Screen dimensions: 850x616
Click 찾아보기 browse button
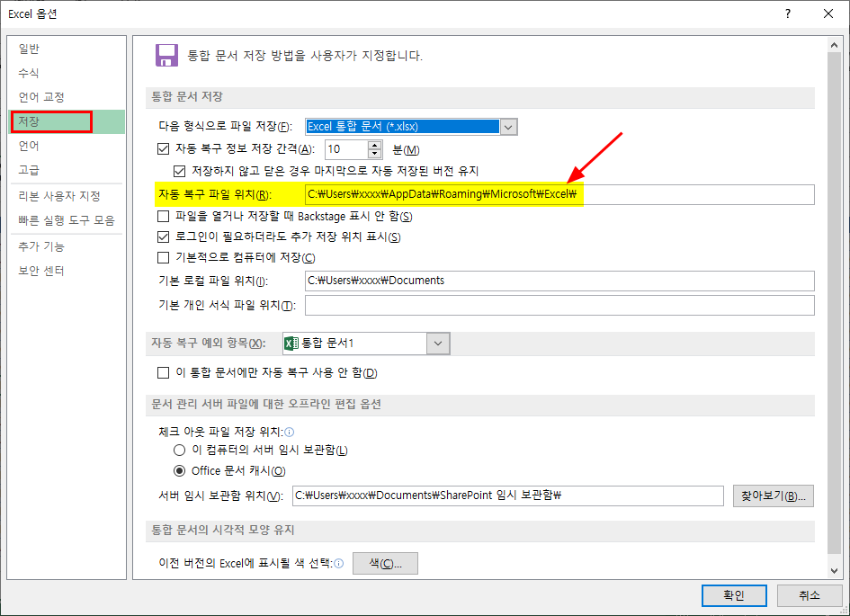coord(773,495)
